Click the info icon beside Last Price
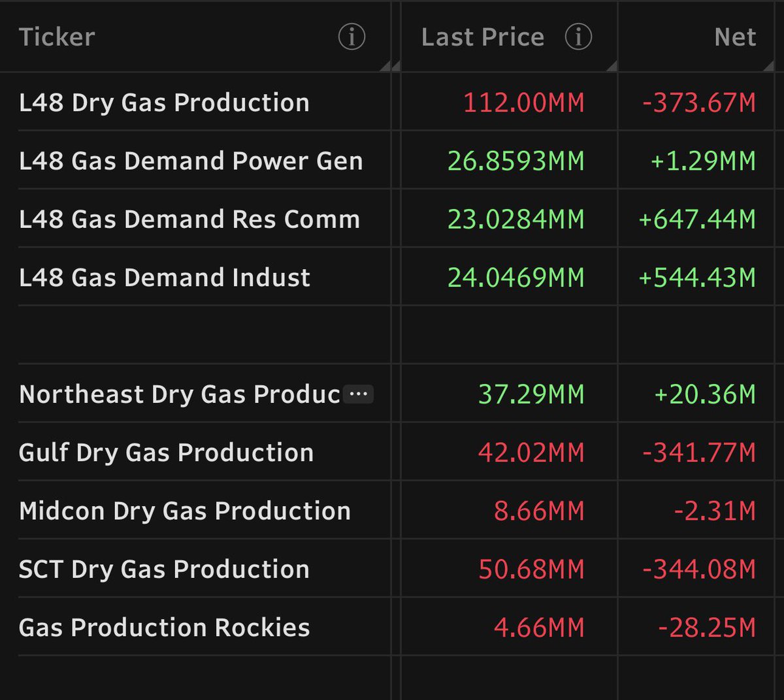Viewport: 784px width, 700px height. [x=578, y=37]
